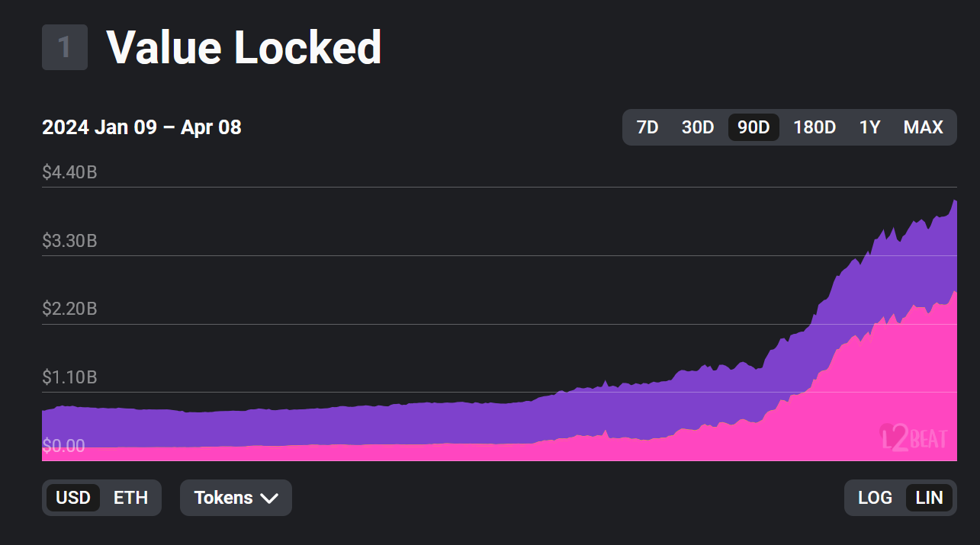This screenshot has height=545, width=980.
Task: View the MAX time range
Action: pos(923,127)
